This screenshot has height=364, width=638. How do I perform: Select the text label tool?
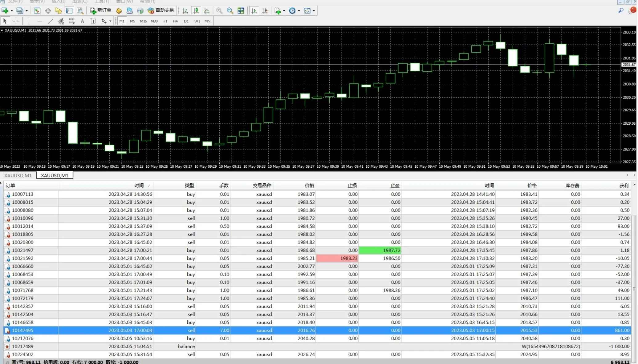[x=93, y=21]
